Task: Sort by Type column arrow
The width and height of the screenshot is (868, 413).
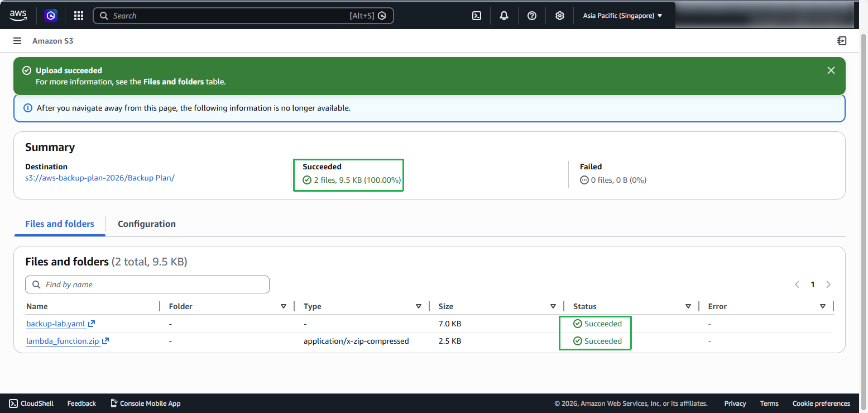Action: click(x=419, y=306)
